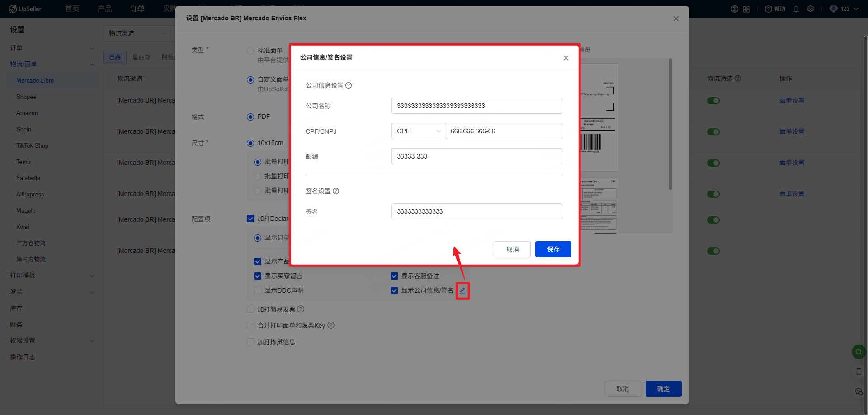The image size is (868, 415).
Task: Select Shopee in the sidebar
Action: [26, 97]
